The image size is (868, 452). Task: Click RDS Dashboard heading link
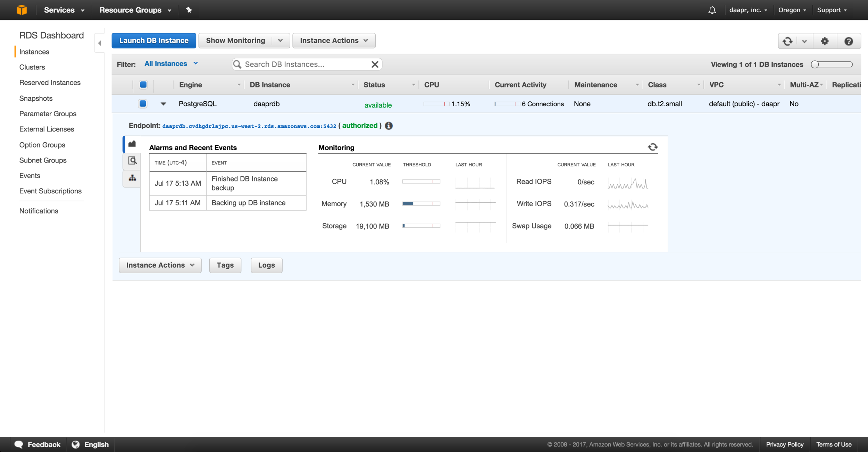coord(52,35)
